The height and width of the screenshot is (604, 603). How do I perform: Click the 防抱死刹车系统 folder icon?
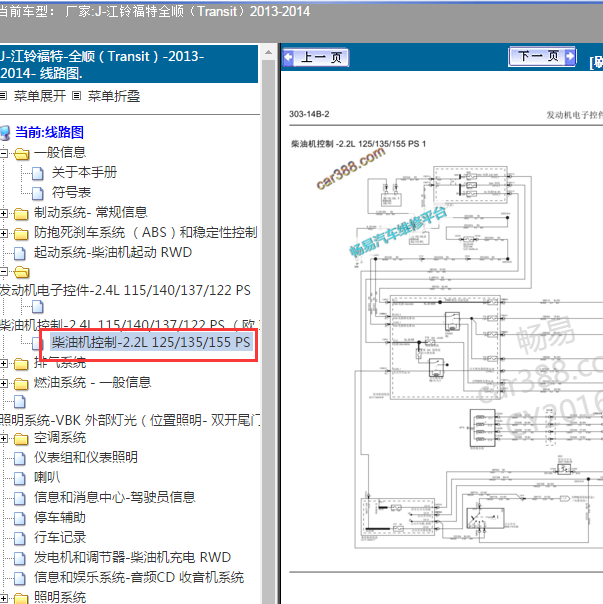(x=21, y=233)
